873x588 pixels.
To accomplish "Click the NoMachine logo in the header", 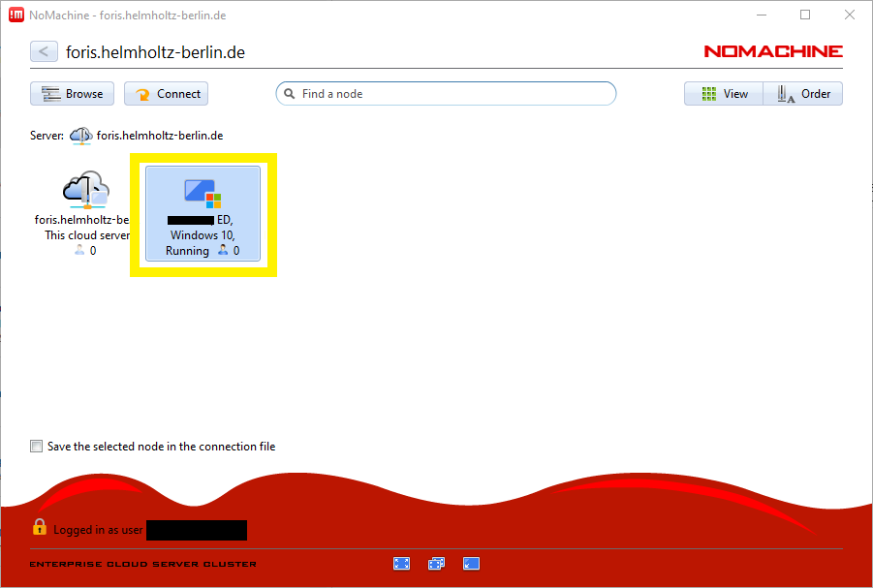I will point(773,51).
